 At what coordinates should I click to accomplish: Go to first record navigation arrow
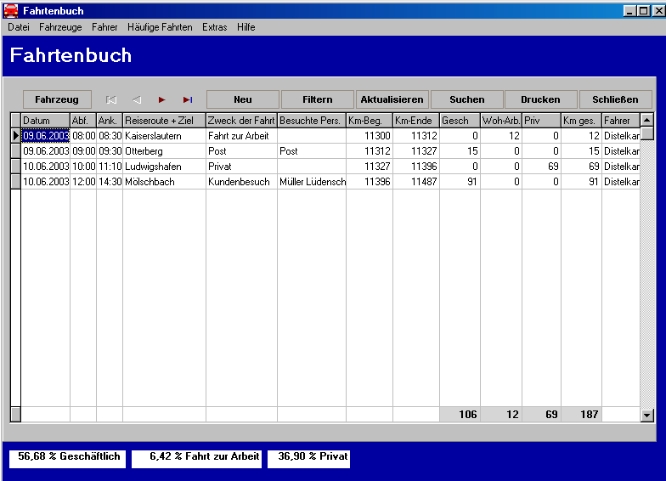click(112, 100)
